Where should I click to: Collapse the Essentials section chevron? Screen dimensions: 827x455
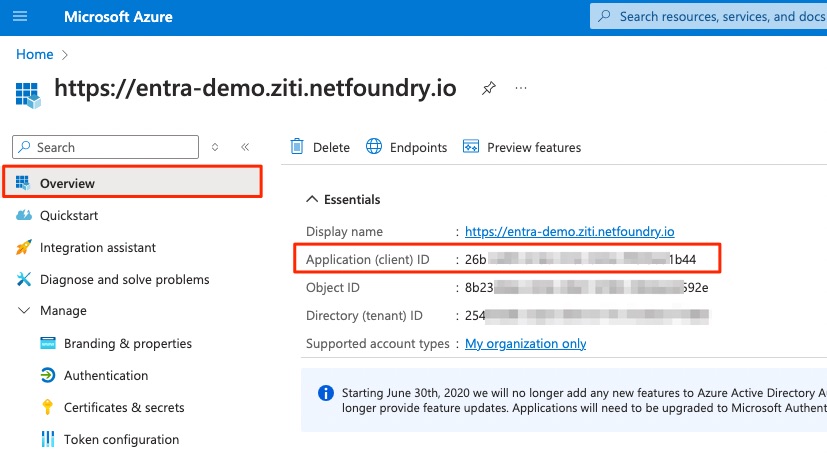[312, 199]
